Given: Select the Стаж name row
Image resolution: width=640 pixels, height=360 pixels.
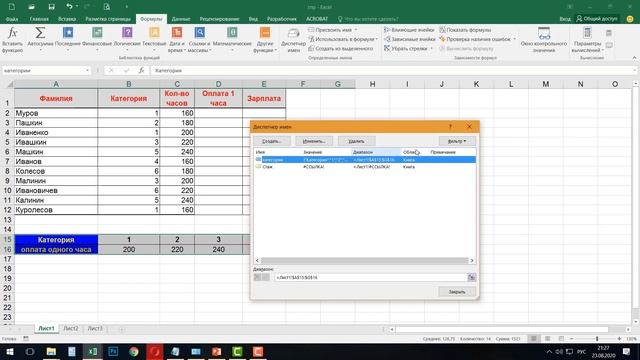Looking at the screenshot, I should tap(364, 167).
